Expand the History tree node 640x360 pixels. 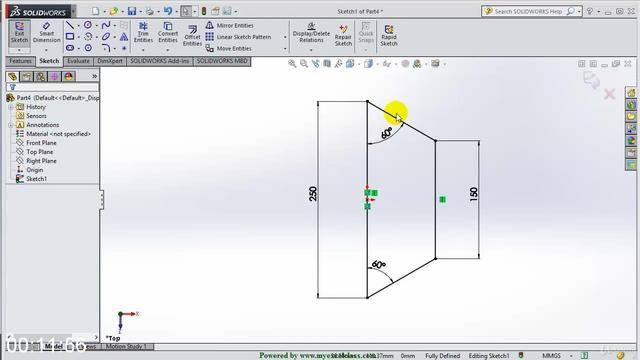(11, 107)
